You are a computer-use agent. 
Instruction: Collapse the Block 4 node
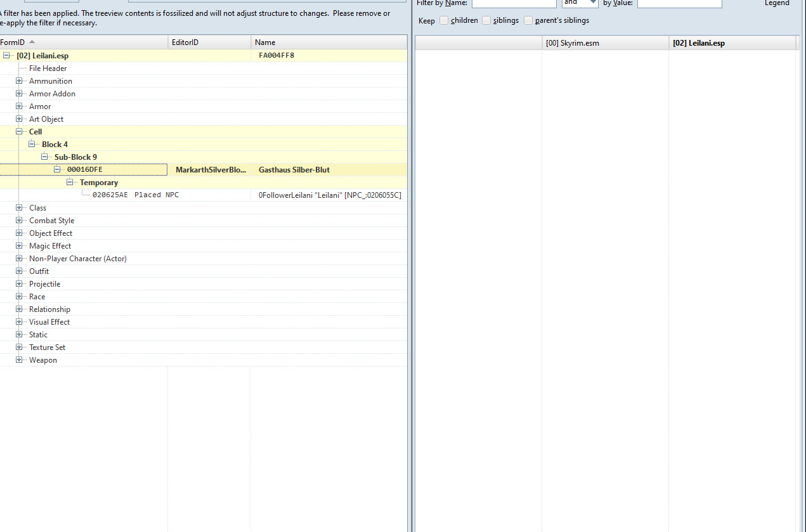(x=32, y=145)
